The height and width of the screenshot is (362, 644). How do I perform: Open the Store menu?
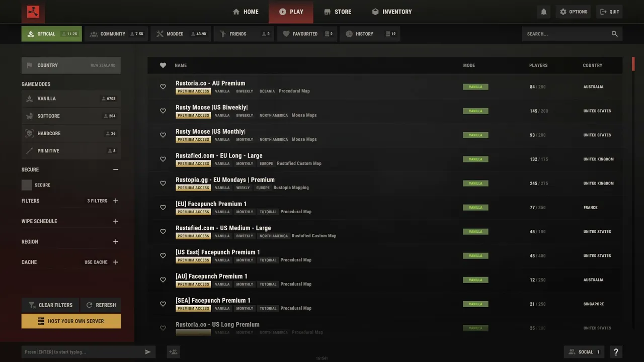click(338, 12)
